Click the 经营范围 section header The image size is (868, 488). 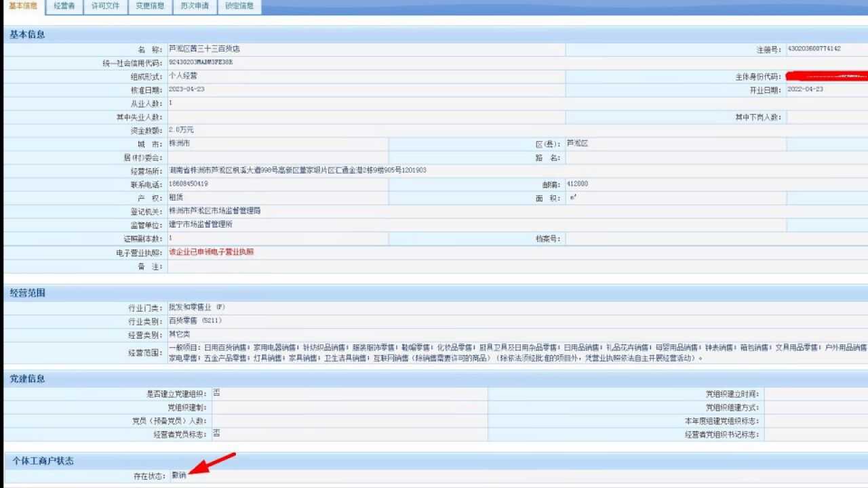tap(435, 293)
